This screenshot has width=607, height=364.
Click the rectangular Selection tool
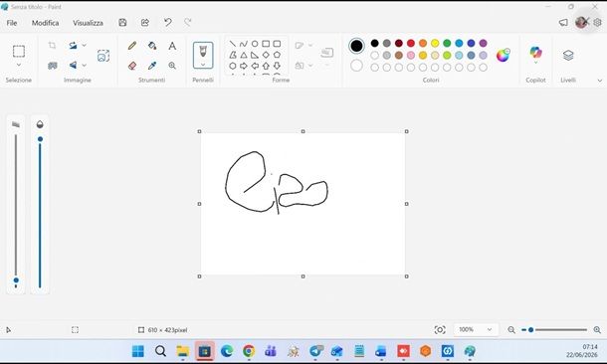pos(19,51)
